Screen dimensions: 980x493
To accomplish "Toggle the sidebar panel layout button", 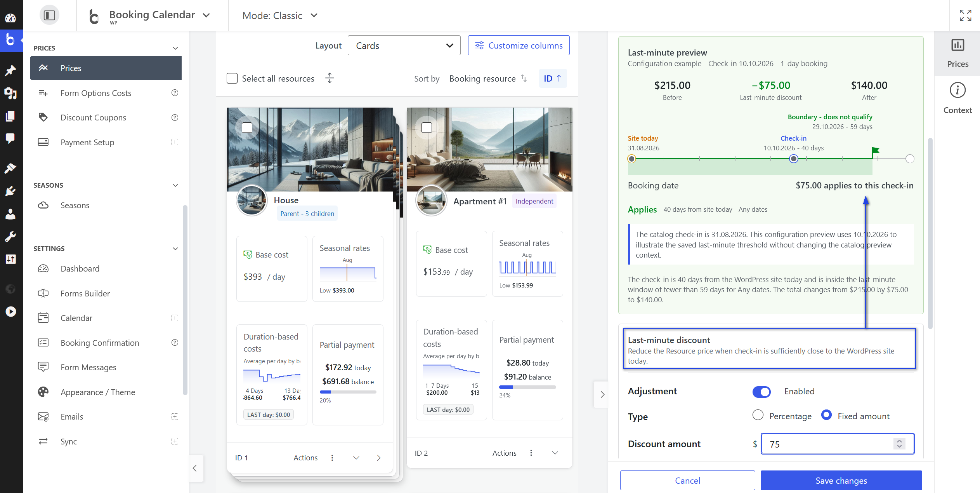I will [49, 15].
